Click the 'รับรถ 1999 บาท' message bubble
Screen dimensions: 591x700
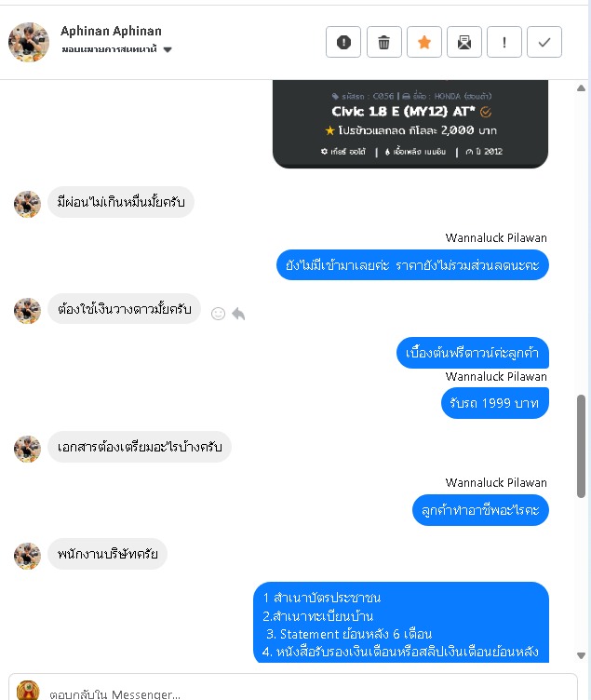coord(494,403)
